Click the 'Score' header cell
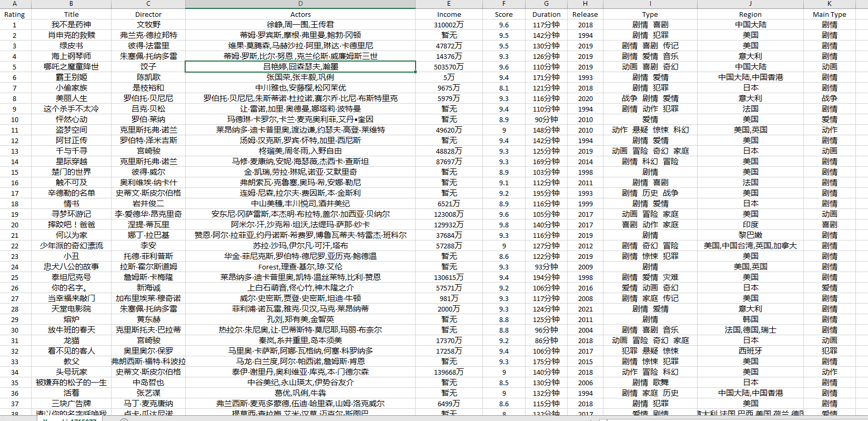The height and width of the screenshot is (421, 868). [504, 14]
